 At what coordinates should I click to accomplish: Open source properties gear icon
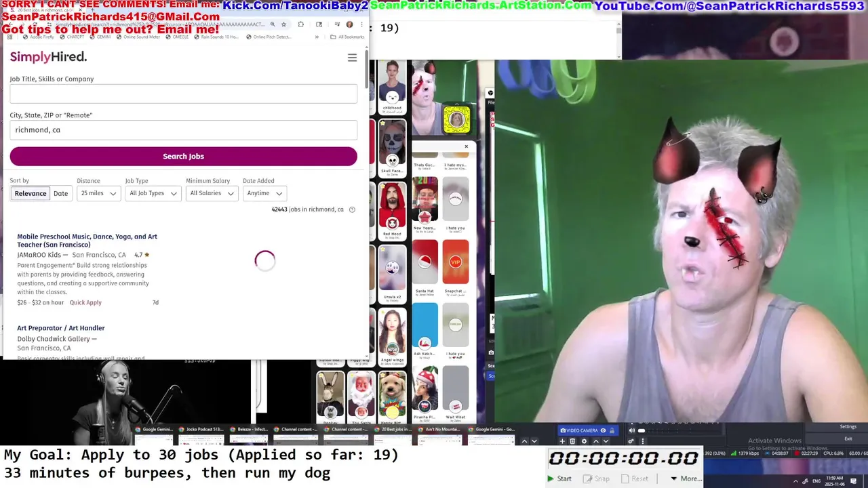584,441
